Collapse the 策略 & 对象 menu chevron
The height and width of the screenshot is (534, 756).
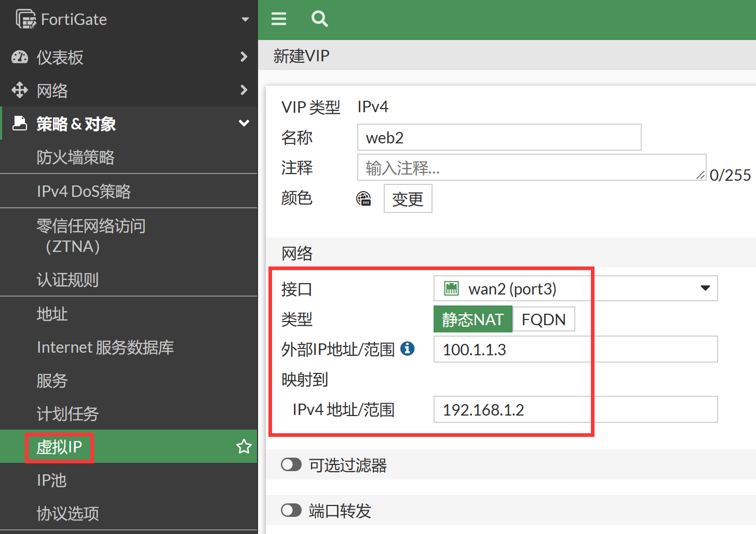coord(244,124)
